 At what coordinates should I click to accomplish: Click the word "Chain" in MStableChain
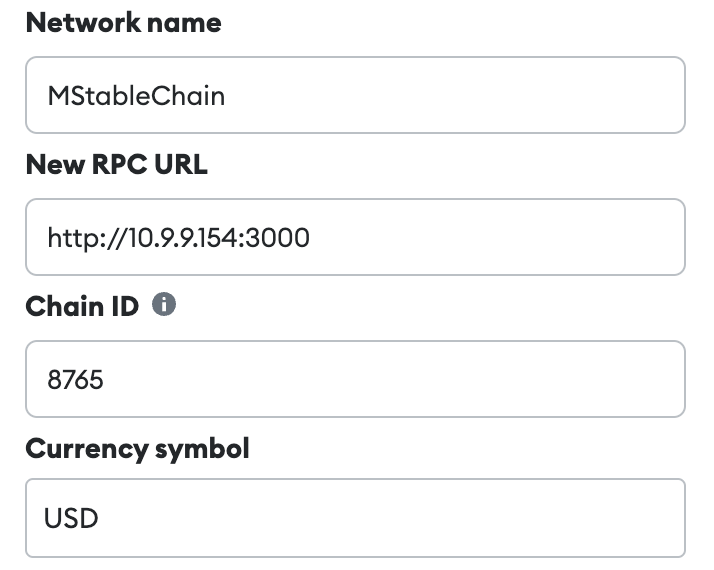point(190,96)
